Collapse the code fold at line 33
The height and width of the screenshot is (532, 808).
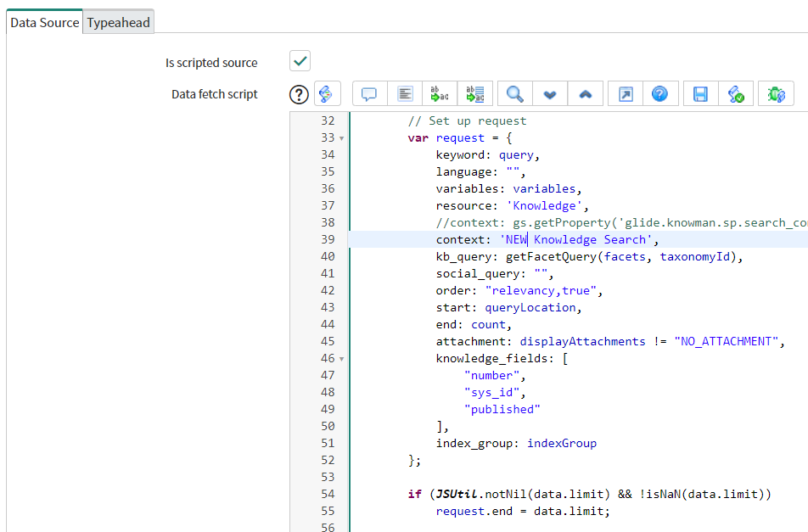click(x=342, y=138)
